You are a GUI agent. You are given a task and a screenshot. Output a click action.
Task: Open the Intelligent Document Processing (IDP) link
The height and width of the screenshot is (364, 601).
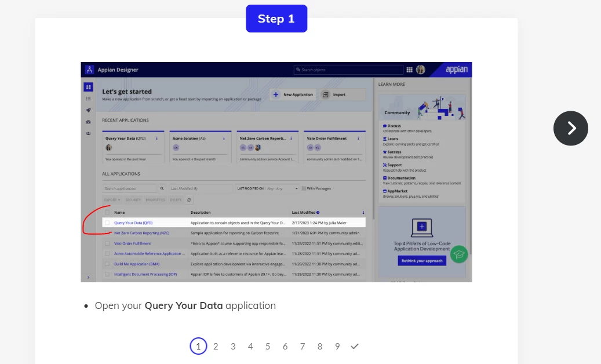pos(145,274)
